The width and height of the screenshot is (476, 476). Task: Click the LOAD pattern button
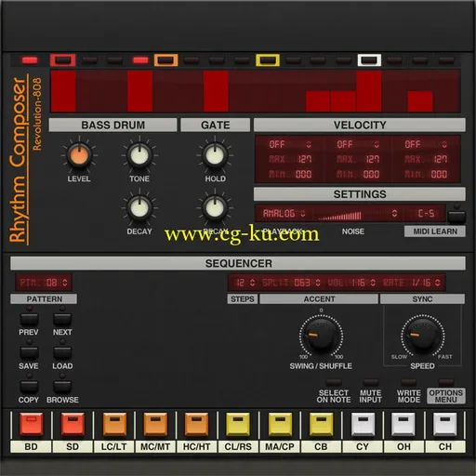(x=62, y=352)
